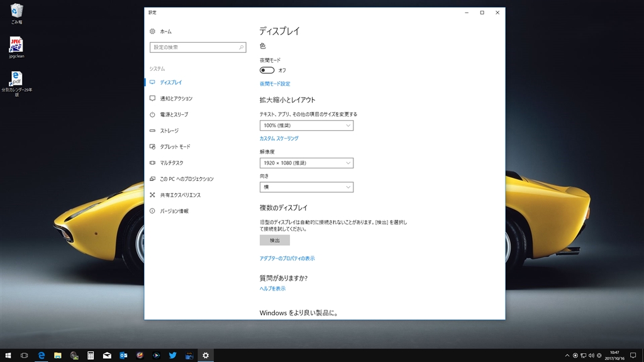Viewport: 644px width, 362px height.
Task: Click the 設定の検索 search field
Action: tap(198, 47)
